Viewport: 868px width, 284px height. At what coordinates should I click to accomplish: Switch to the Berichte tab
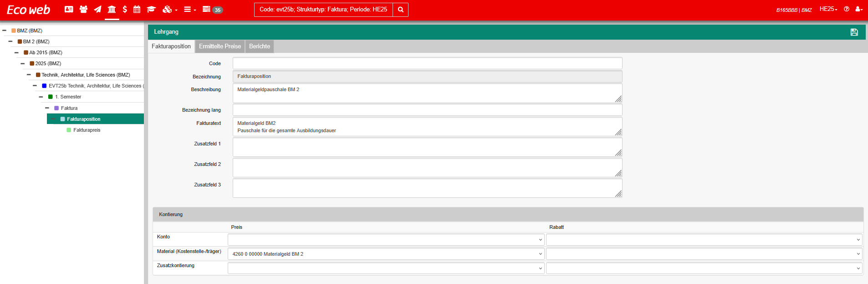pyautogui.click(x=260, y=46)
